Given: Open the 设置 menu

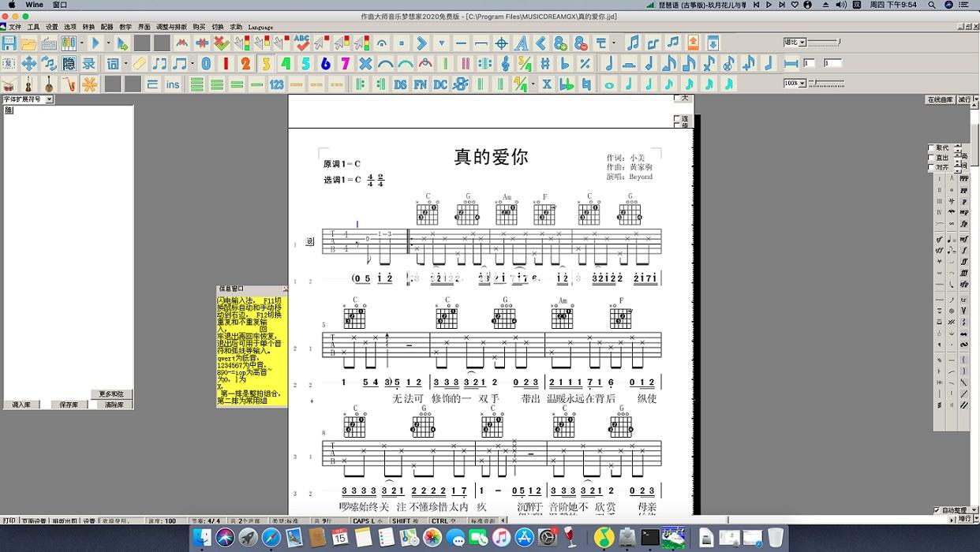Looking at the screenshot, I should click(x=51, y=27).
